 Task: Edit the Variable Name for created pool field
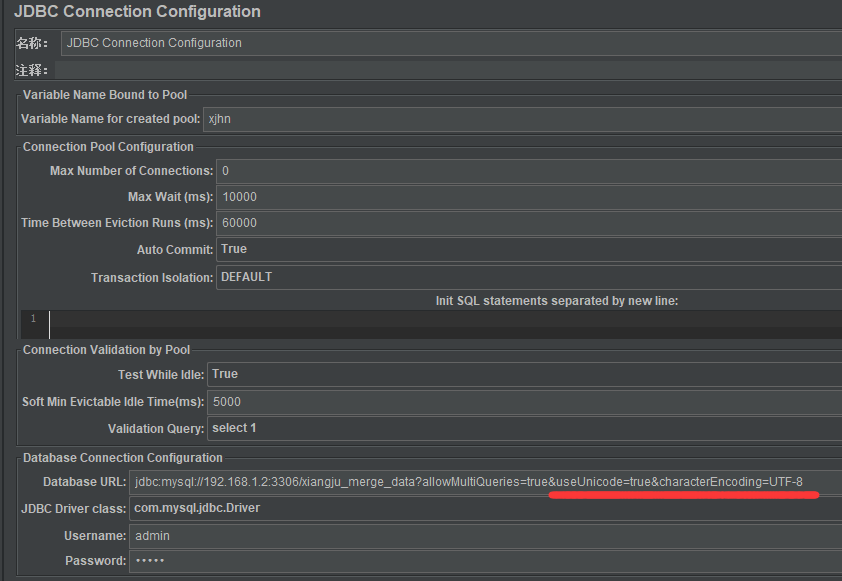point(522,119)
